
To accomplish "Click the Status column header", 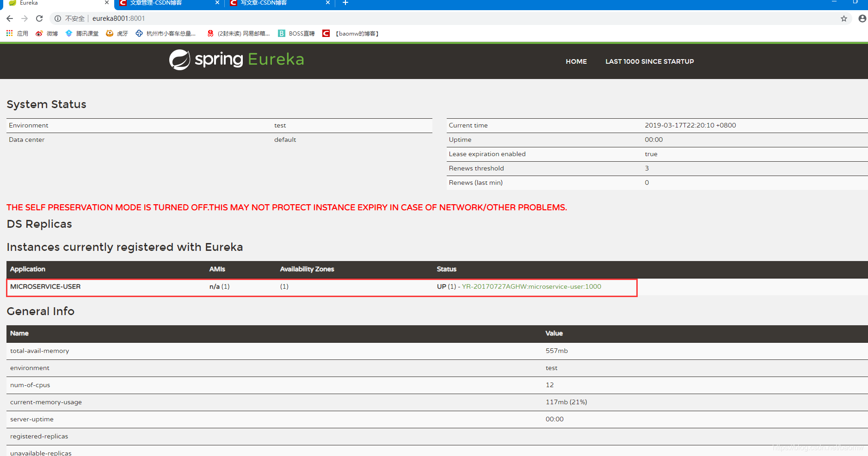I will 447,269.
